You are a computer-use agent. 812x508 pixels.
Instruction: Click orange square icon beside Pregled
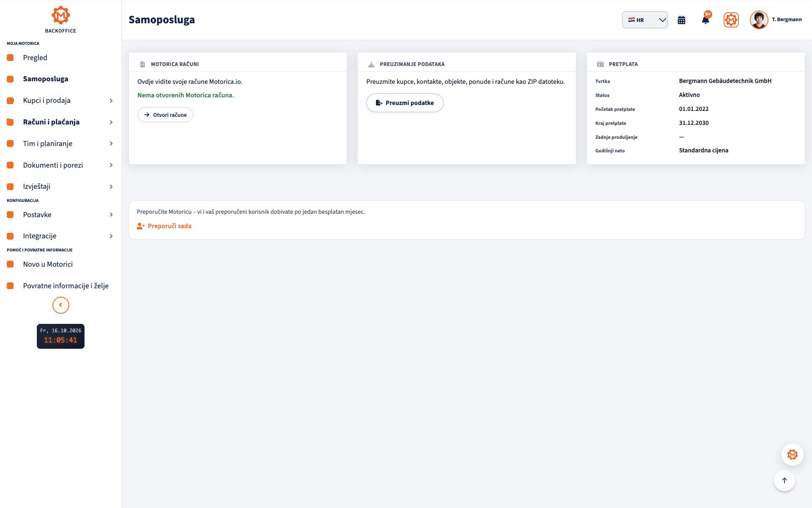11,58
